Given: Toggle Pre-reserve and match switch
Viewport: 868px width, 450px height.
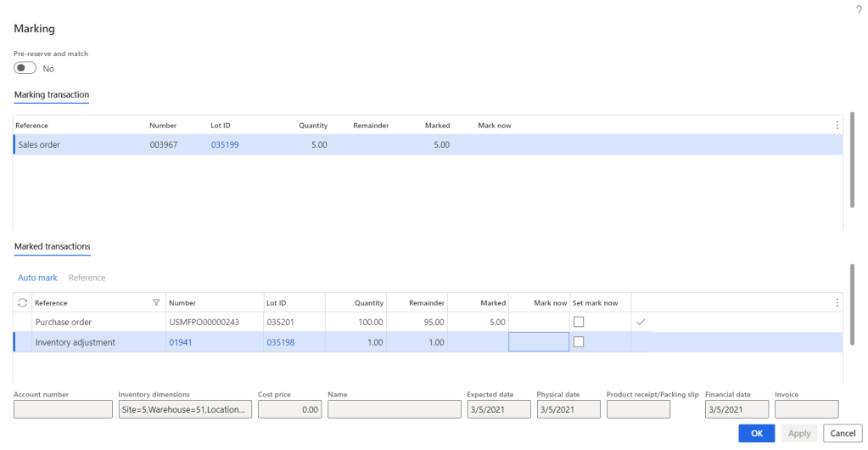Looking at the screenshot, I should click(25, 69).
